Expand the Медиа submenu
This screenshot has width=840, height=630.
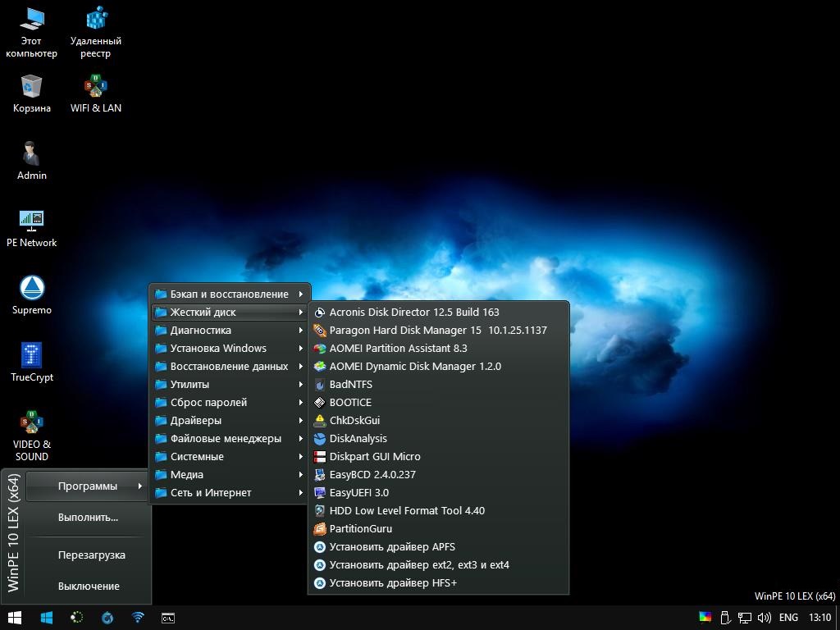tap(187, 474)
